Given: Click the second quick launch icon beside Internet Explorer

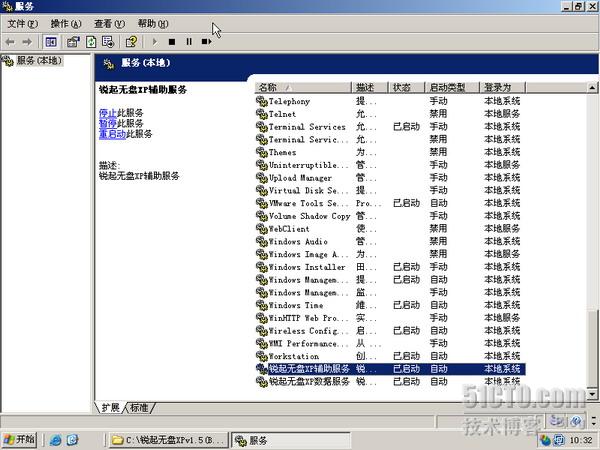Looking at the screenshot, I should (73, 440).
